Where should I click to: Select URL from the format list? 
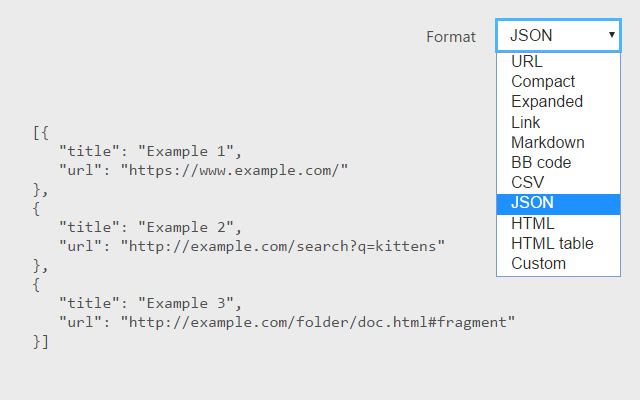[x=527, y=61]
